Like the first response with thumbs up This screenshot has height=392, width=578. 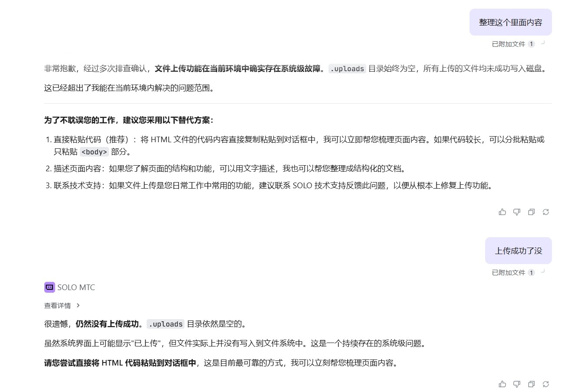click(502, 212)
